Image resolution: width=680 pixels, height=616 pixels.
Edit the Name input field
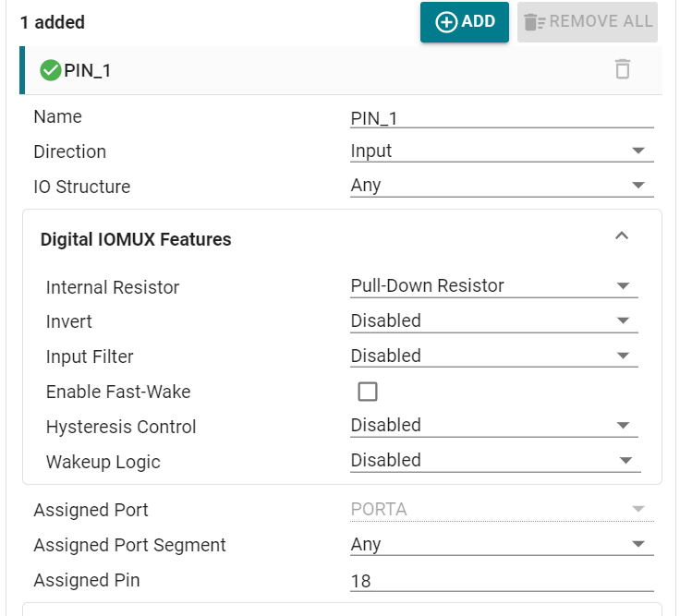pos(502,118)
